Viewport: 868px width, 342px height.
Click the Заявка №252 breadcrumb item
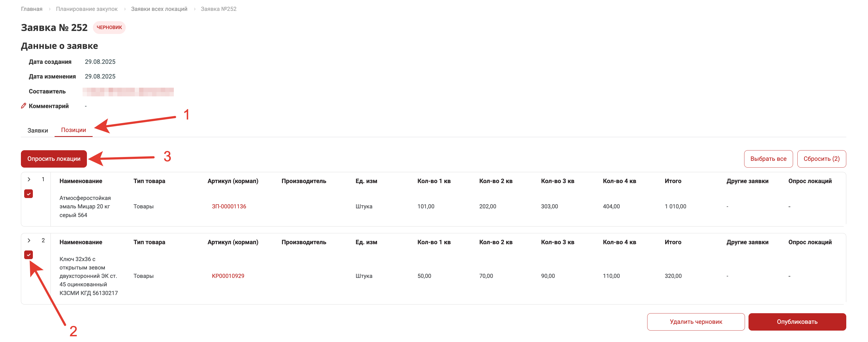click(x=218, y=9)
